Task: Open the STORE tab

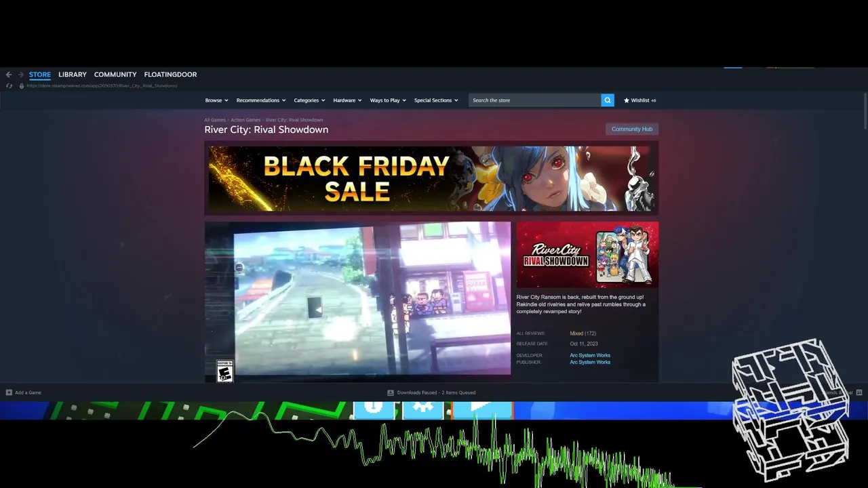Action: point(40,75)
